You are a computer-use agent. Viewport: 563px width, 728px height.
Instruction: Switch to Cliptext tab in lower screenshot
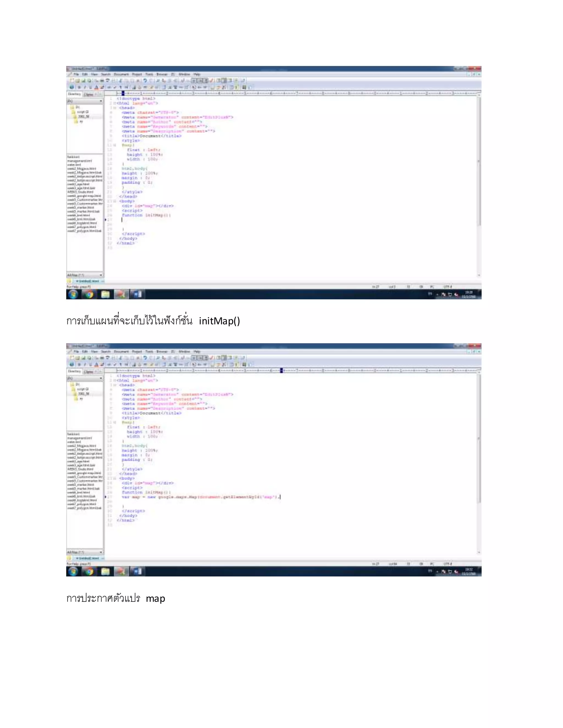pos(89,372)
